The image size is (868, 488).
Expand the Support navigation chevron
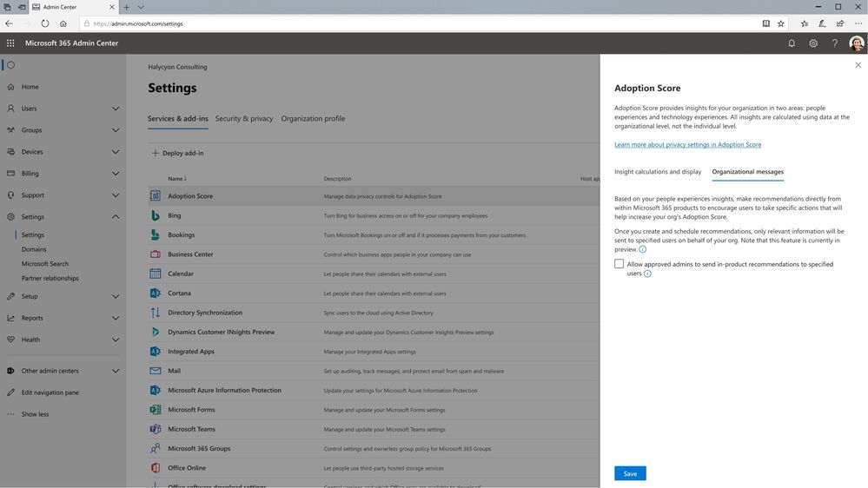(116, 195)
